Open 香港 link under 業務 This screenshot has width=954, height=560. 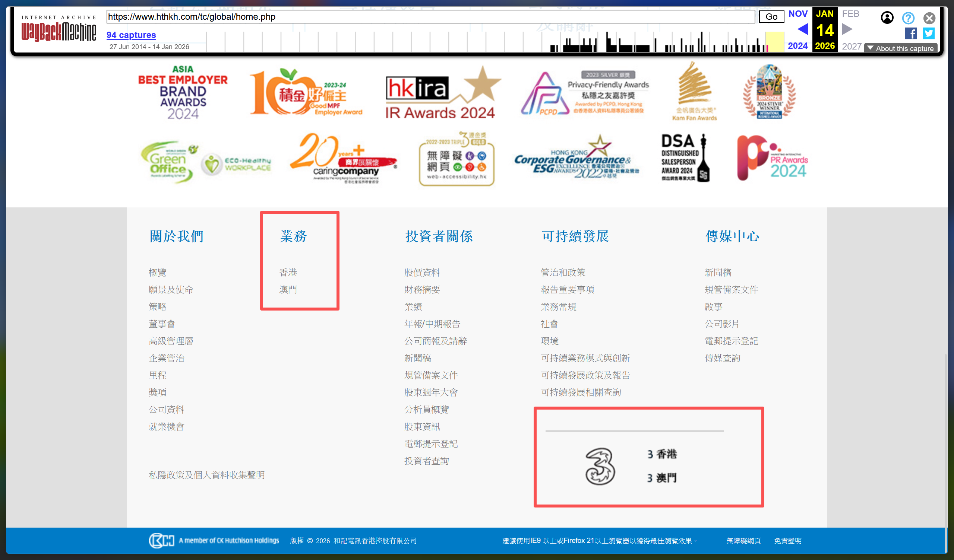[288, 273]
